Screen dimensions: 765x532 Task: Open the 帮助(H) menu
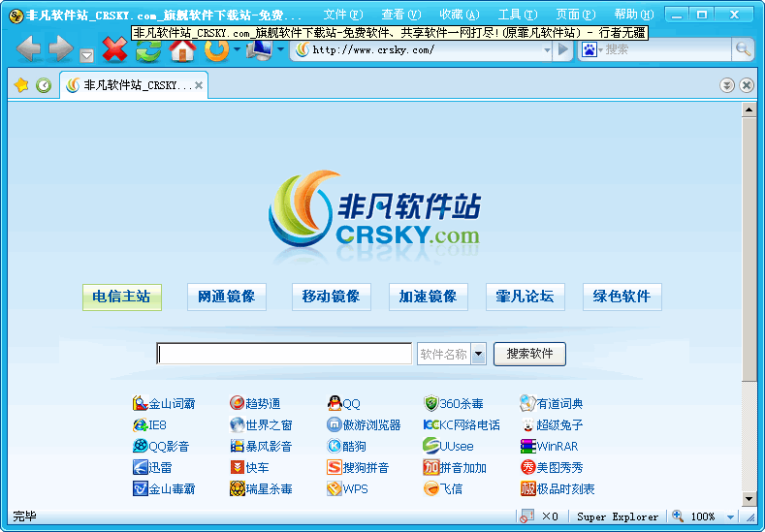(634, 15)
